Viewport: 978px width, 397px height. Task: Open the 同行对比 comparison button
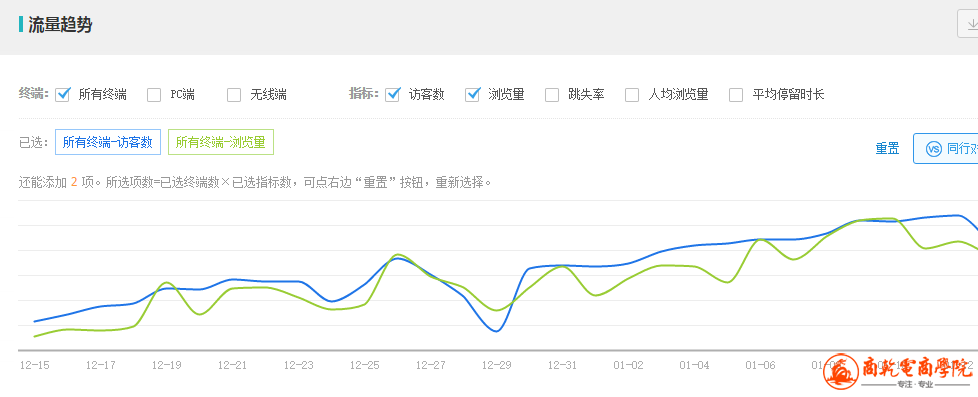946,149
